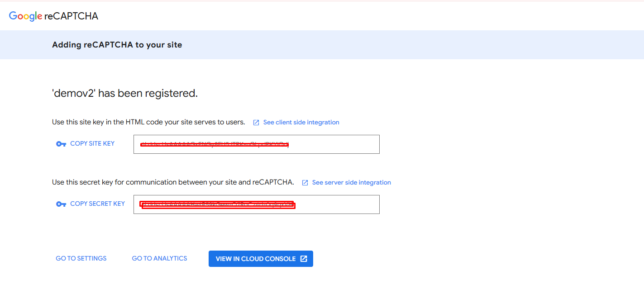Viewport: 644px width, 299px height.
Task: Copy the site key using COPY SITE KEY
Action: [x=92, y=143]
